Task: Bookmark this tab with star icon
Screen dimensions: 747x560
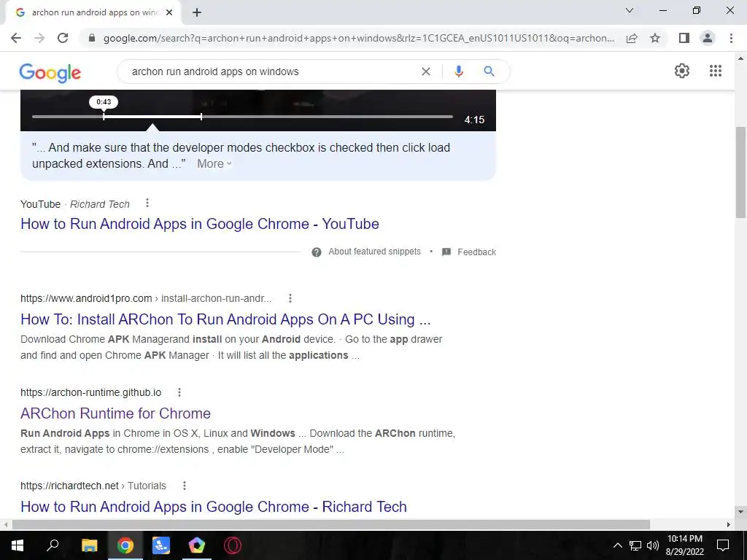Action: click(x=655, y=38)
